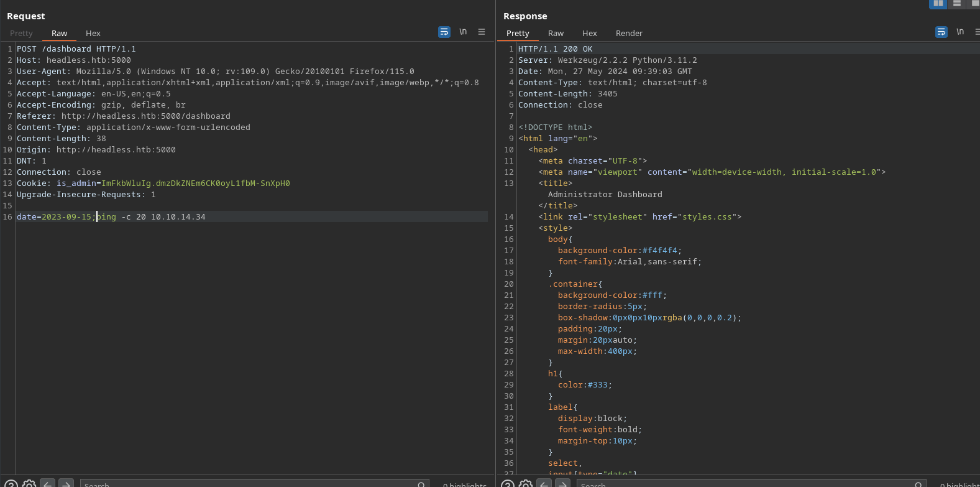The image size is (980, 487).
Task: Go to next match in Request search
Action: pos(66,484)
